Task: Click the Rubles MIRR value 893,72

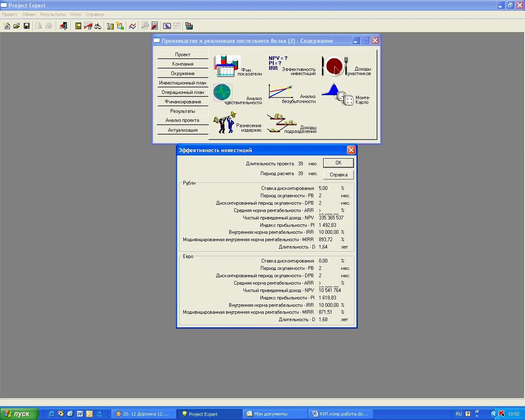Action: pyautogui.click(x=326, y=240)
